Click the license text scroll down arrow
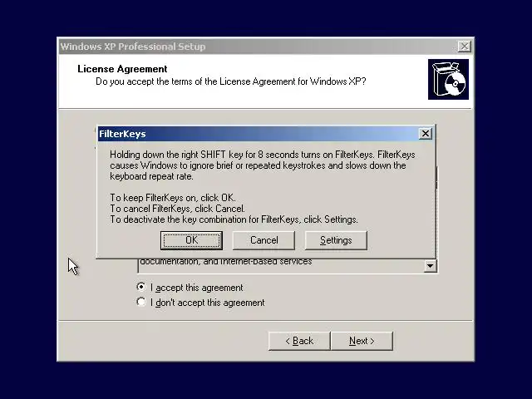This screenshot has width=532, height=399. 430,266
